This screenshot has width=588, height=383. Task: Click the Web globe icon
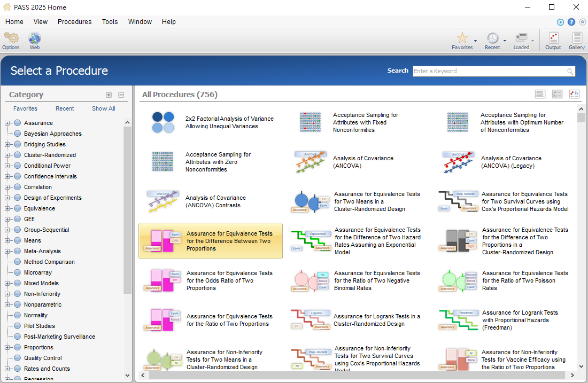tap(34, 38)
